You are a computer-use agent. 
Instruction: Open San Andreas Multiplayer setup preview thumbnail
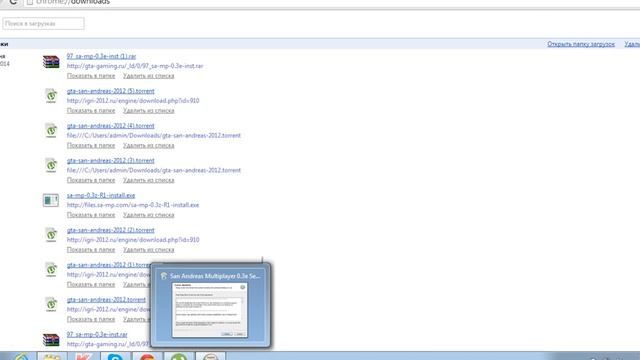[210, 310]
